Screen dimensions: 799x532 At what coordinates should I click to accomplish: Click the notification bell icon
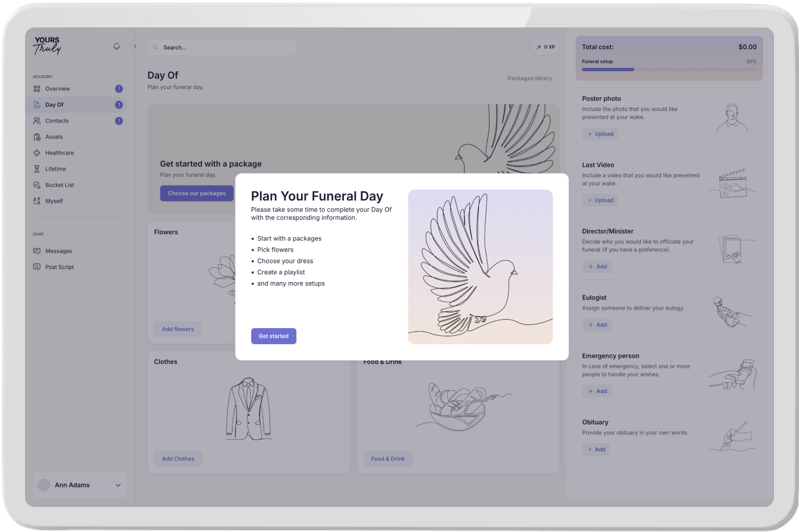(116, 47)
